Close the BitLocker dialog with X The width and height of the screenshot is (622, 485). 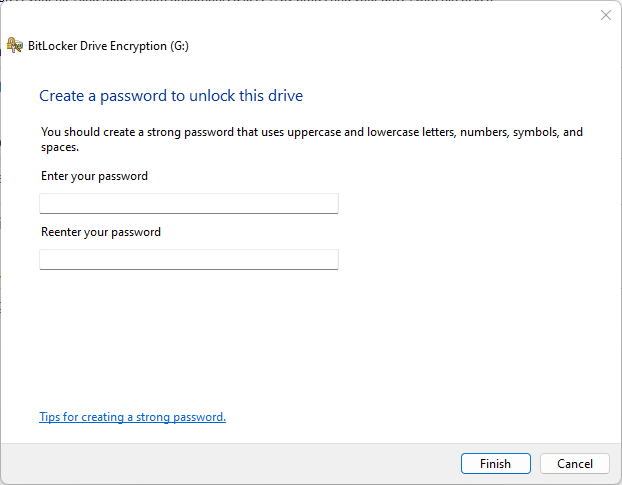606,15
